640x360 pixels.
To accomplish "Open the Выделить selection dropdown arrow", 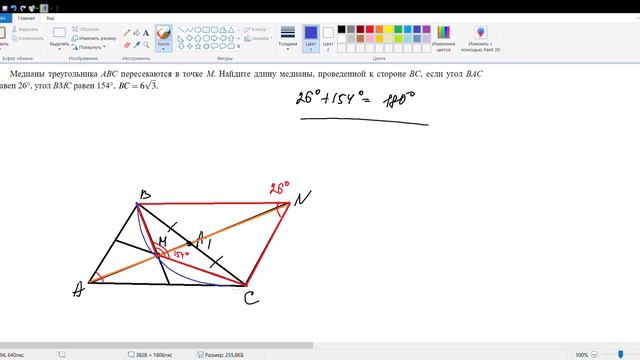I will pos(60,49).
